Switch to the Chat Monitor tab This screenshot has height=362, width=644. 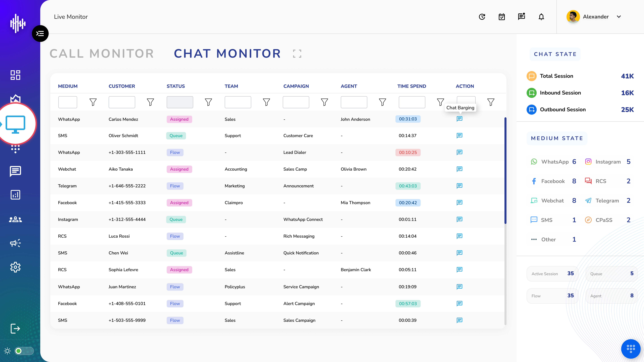click(228, 54)
